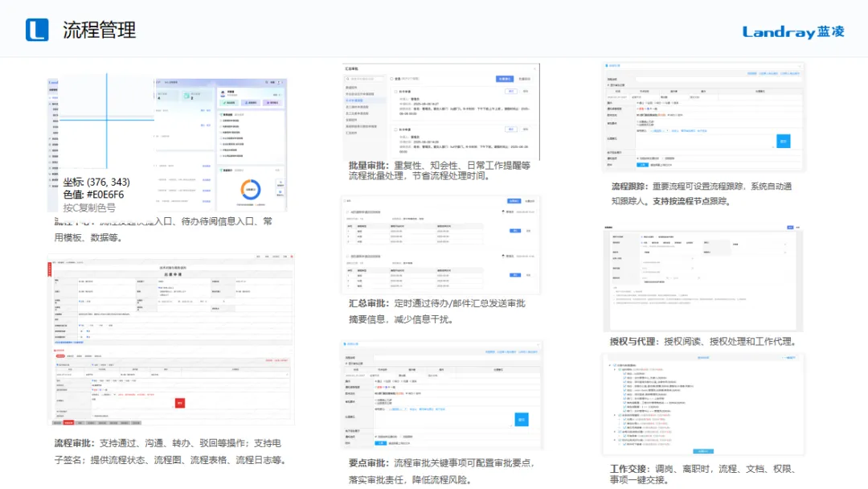The height and width of the screenshot is (489, 868).
Task: Click the color value #E0E6F6 readout
Action: pos(93,195)
